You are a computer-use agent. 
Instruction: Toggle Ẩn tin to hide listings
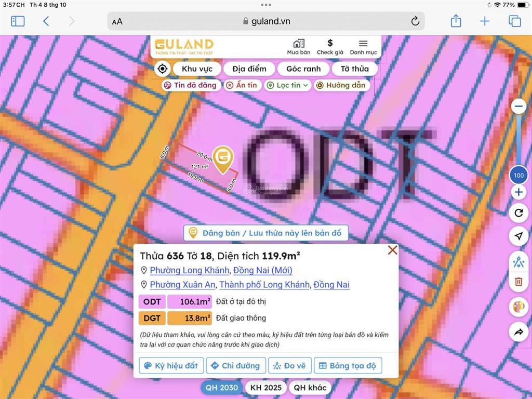[242, 85]
